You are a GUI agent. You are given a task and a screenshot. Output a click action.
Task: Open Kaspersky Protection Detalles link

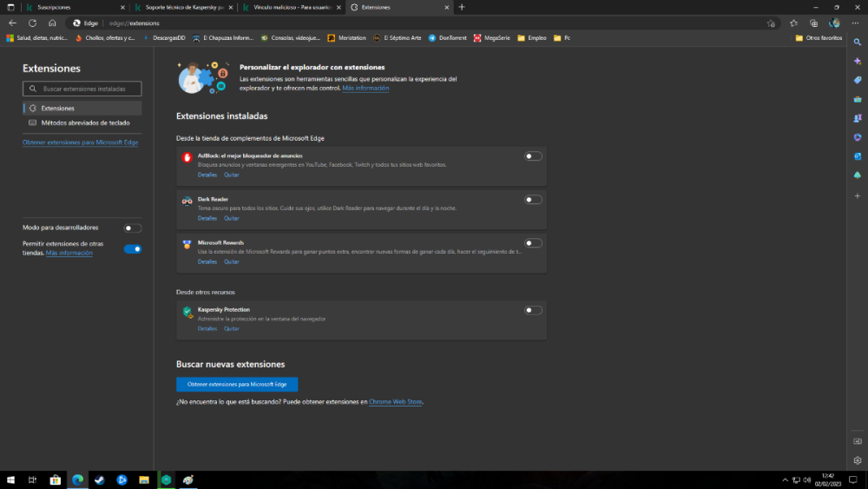click(207, 329)
